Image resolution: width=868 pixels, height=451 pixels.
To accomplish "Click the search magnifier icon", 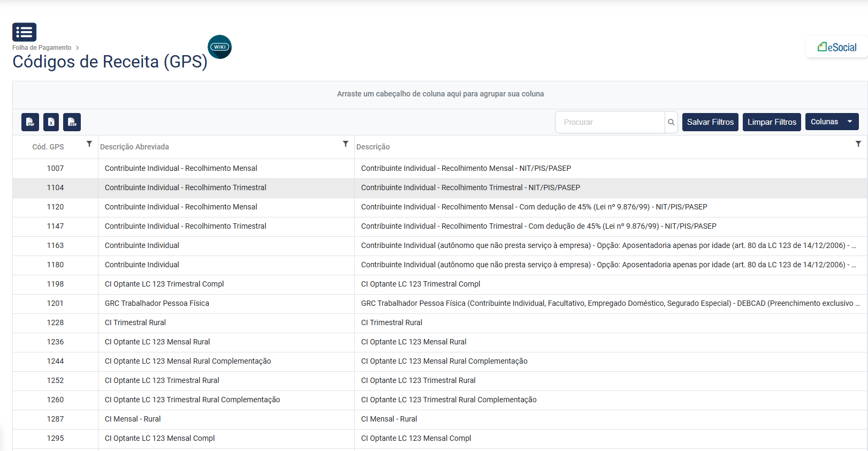I will pyautogui.click(x=671, y=122).
